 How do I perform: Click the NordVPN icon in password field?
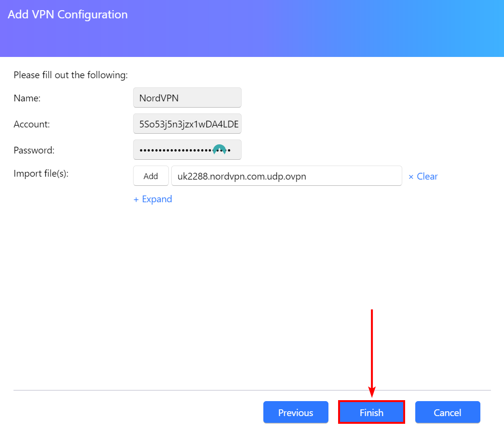[219, 150]
